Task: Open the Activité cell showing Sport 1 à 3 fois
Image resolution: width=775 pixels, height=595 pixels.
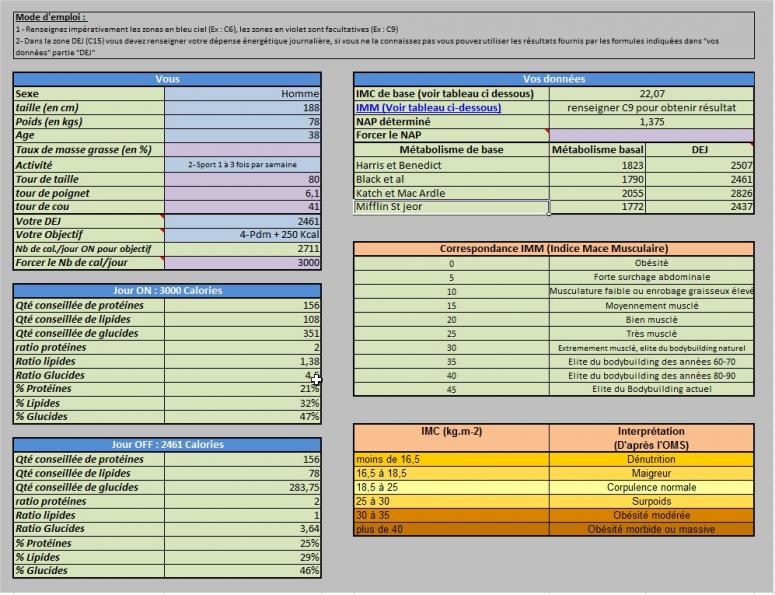Action: [x=243, y=165]
